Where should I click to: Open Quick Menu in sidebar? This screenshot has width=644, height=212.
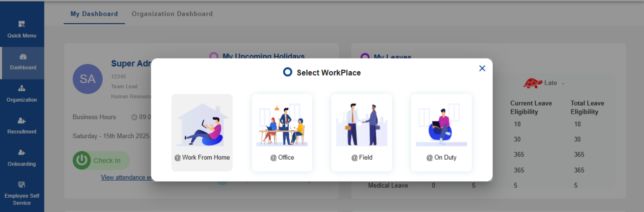pos(22,29)
